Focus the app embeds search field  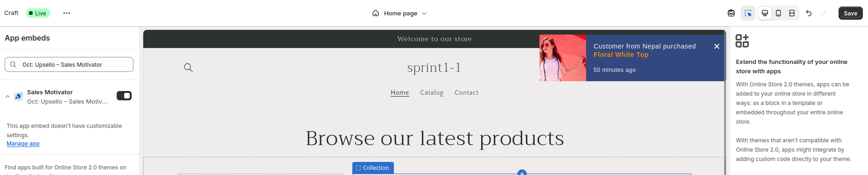[x=69, y=64]
